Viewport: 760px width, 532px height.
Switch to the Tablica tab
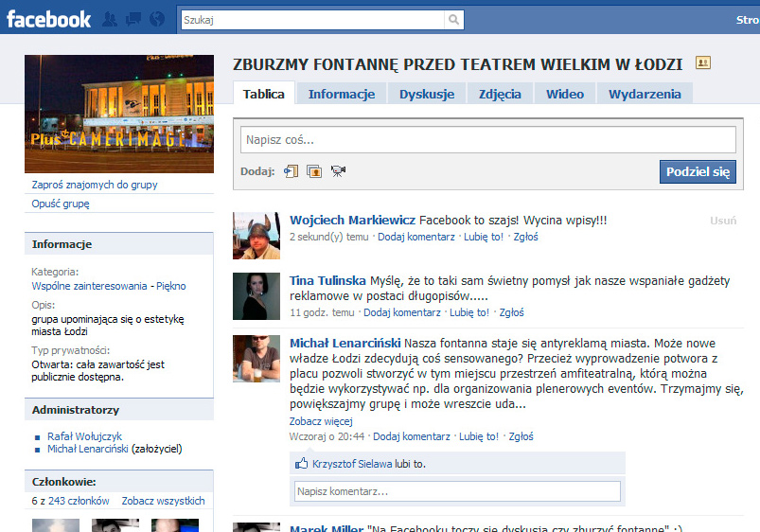pyautogui.click(x=264, y=94)
